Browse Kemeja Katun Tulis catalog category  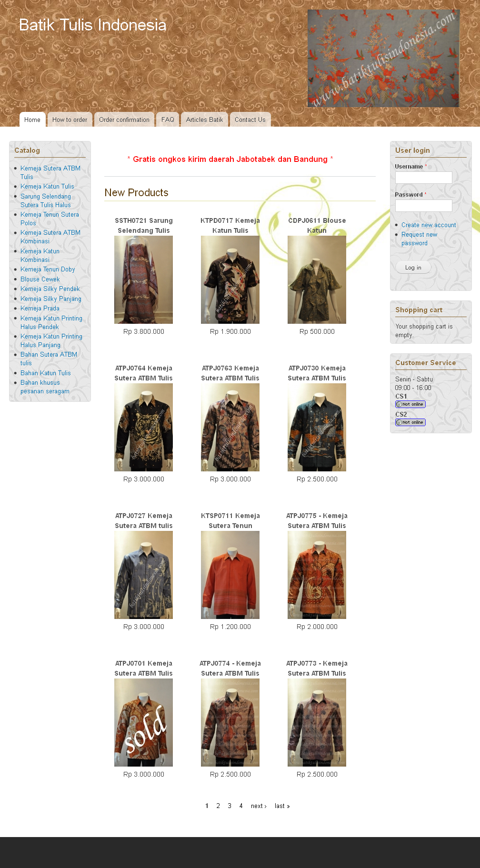[x=47, y=187]
